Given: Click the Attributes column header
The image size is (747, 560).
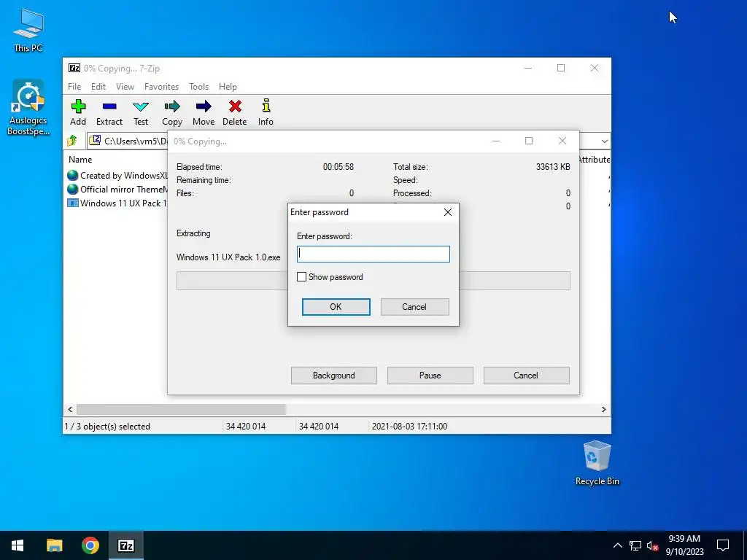Looking at the screenshot, I should (594, 160).
